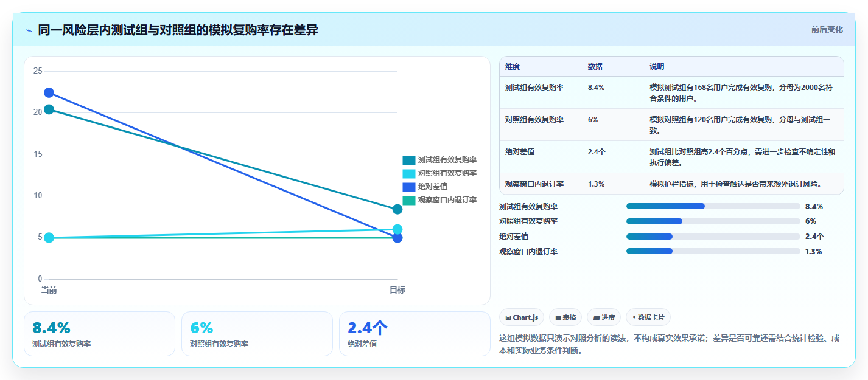Toggle 观察窗口内退订率 legend color box
The width and height of the screenshot is (868, 380).
[409, 200]
